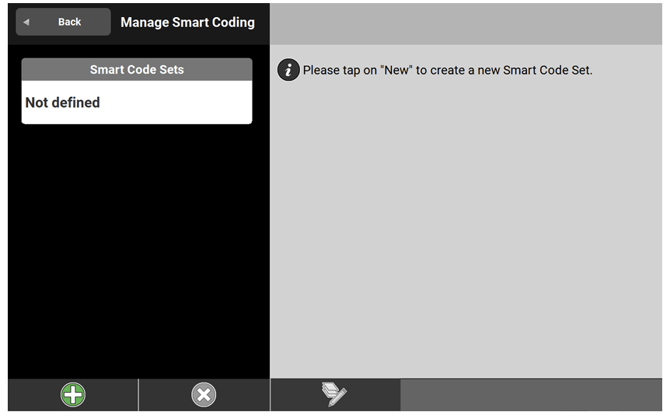The width and height of the screenshot is (670, 419).
Task: Click the round info icon
Action: click(x=288, y=70)
